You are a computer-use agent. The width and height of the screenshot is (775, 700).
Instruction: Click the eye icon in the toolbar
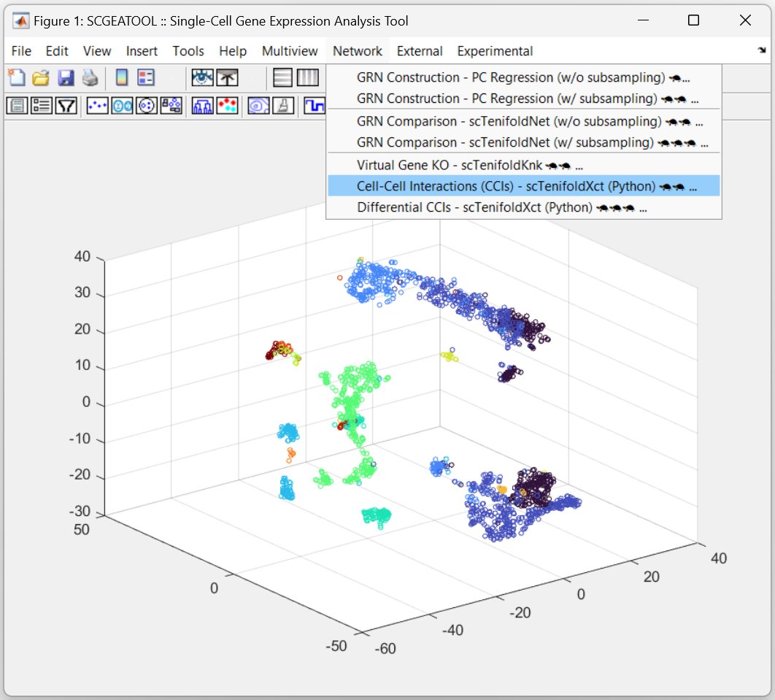tap(203, 77)
